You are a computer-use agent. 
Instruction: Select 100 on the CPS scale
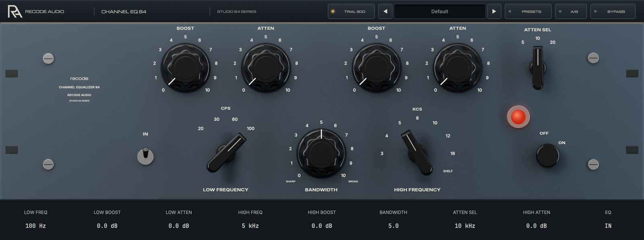(x=250, y=128)
